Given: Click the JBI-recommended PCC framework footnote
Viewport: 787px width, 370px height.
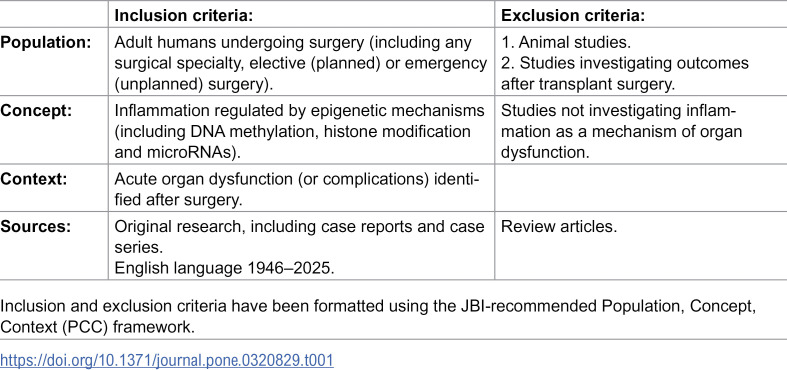Looking at the screenshot, I should coord(377,316).
